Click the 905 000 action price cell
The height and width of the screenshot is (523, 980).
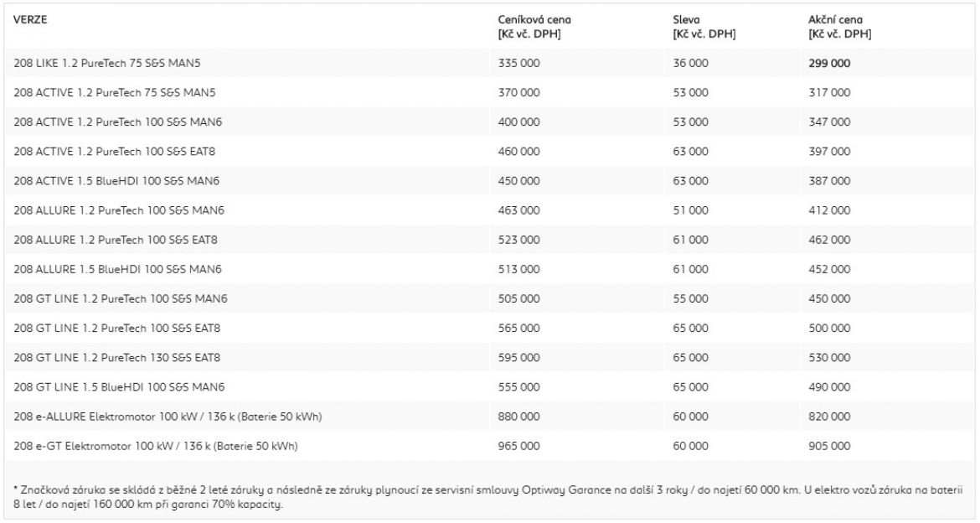[829, 446]
